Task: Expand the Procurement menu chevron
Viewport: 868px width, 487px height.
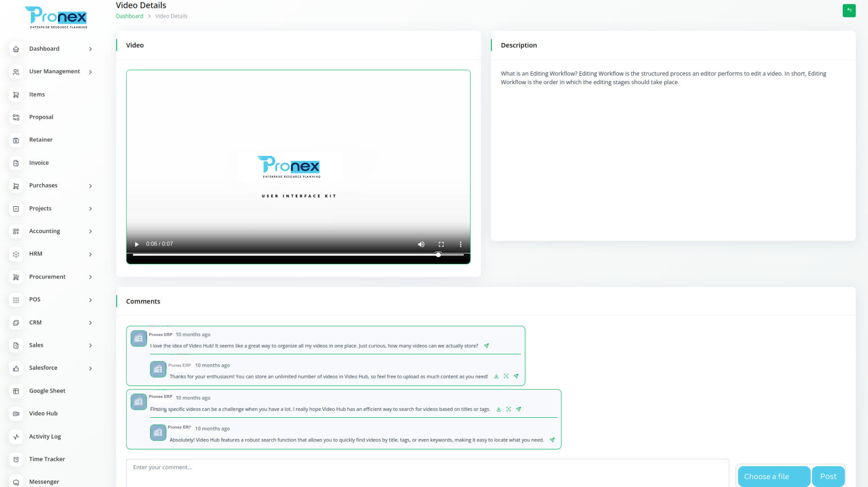Action: [91, 277]
